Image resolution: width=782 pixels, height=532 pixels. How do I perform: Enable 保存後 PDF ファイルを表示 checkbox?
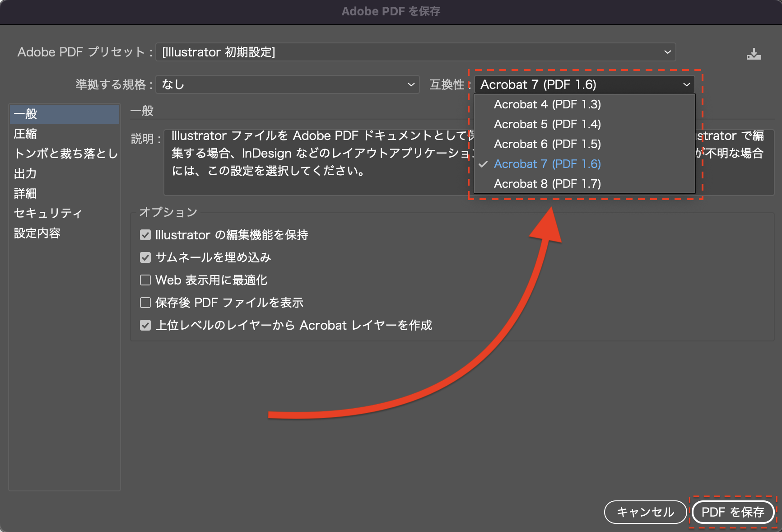coord(145,303)
